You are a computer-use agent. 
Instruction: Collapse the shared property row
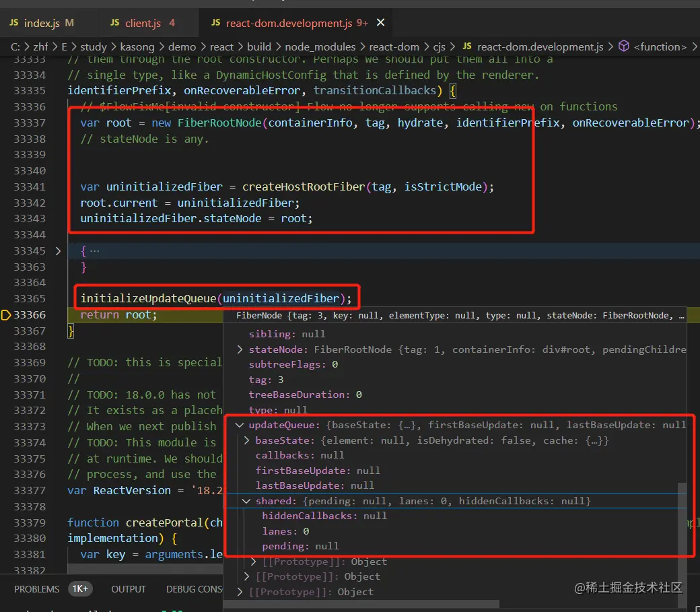(x=246, y=501)
